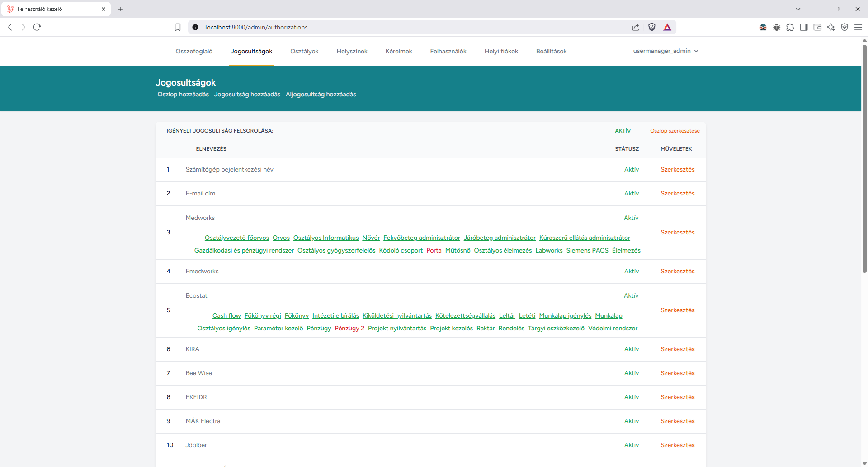
Task: Click the page vertical scrollbar thumb
Action: [864, 158]
